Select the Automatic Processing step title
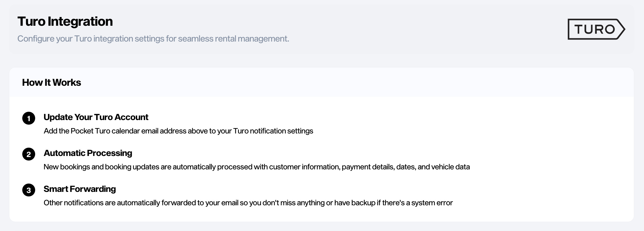Image resolution: width=644 pixels, height=231 pixels. point(88,153)
